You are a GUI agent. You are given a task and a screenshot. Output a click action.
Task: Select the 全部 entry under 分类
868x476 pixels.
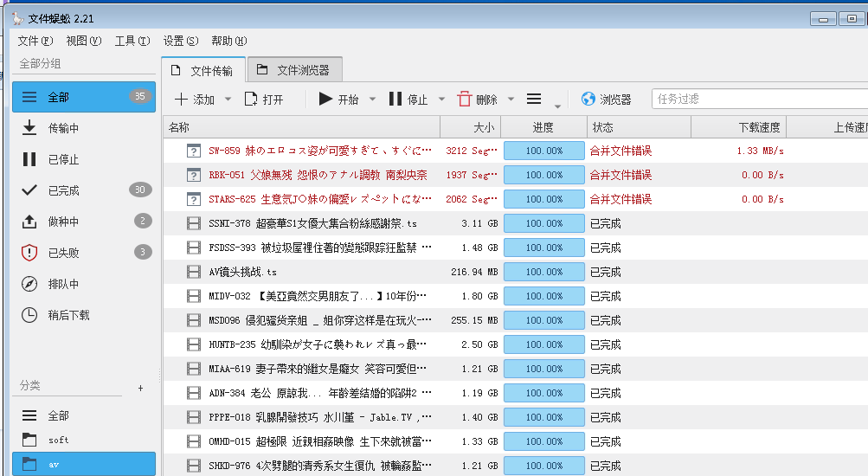(x=84, y=415)
